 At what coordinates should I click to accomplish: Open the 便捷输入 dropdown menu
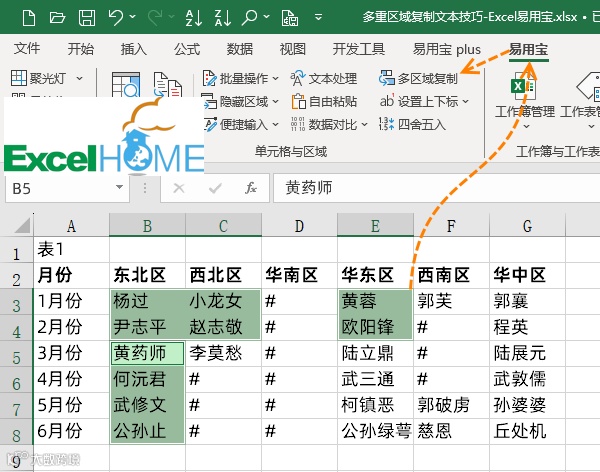click(x=240, y=124)
